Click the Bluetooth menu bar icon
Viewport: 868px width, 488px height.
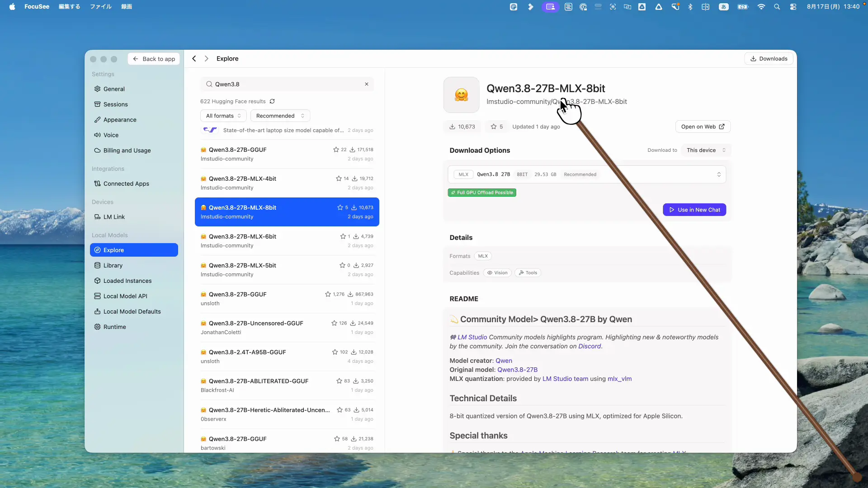click(690, 7)
